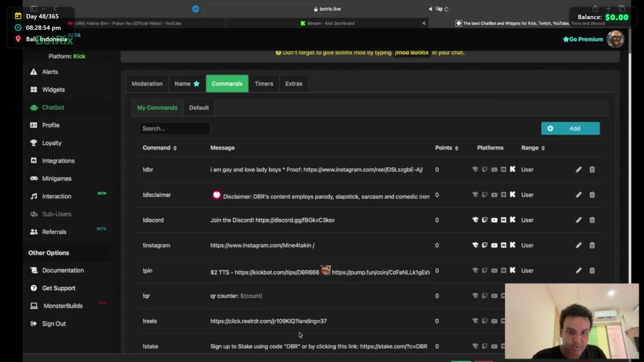Image resolution: width=644 pixels, height=362 pixels.
Task: Click the !instagram message link text
Action: (x=262, y=245)
